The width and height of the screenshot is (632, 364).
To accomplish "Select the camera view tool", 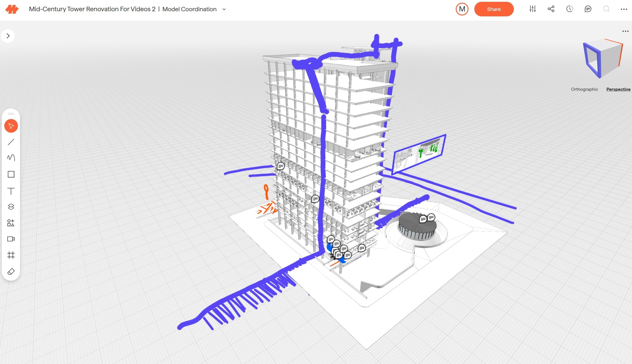I will pos(11,239).
